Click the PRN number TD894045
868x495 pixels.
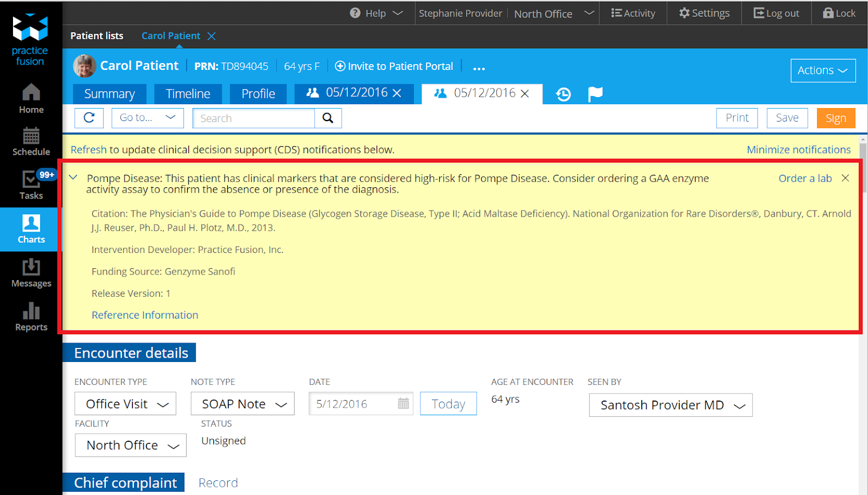click(x=245, y=66)
